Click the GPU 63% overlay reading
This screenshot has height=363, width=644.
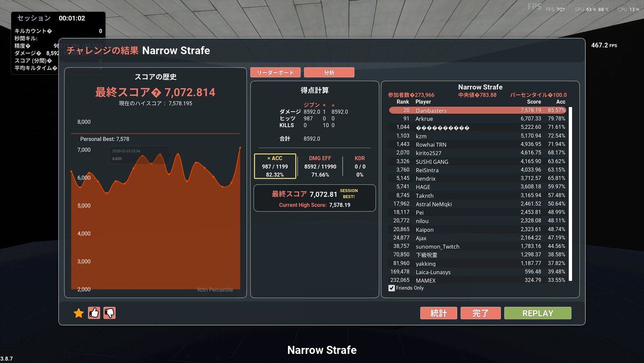591,10
